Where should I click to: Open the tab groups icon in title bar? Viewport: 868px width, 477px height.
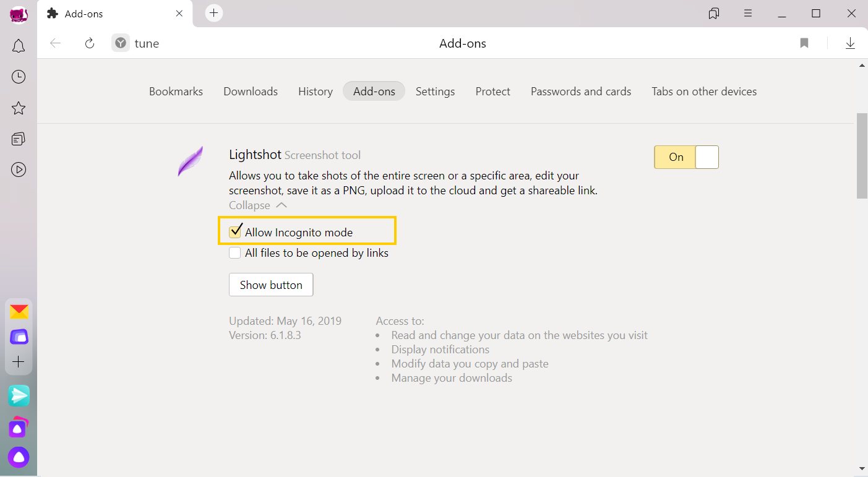point(714,14)
